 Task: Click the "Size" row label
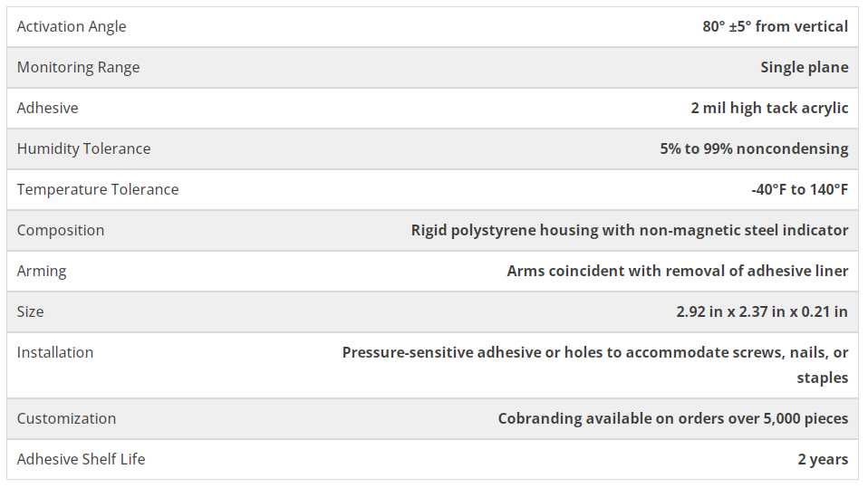(30, 311)
